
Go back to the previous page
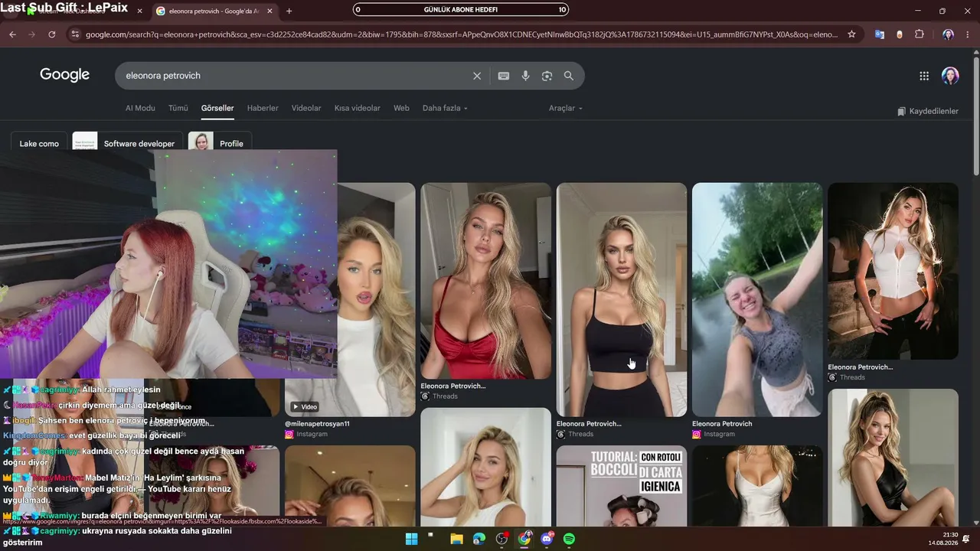[12, 34]
